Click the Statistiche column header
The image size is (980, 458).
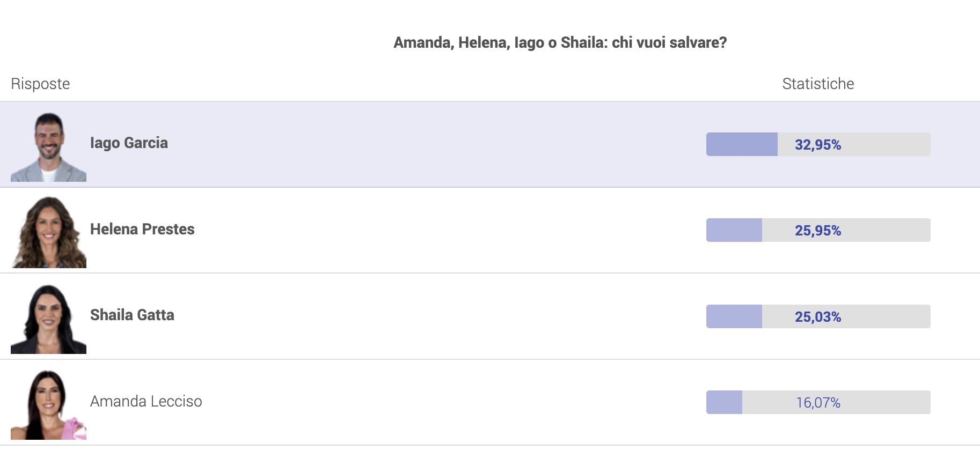818,84
